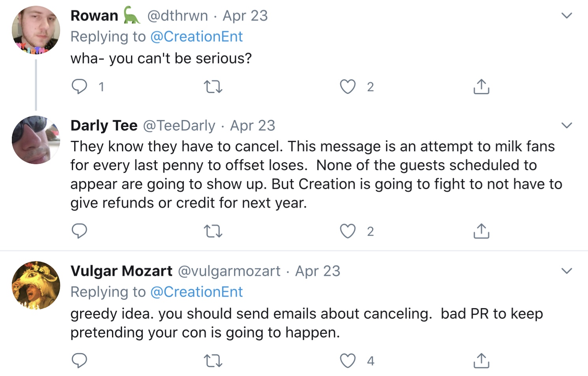Image resolution: width=588 pixels, height=376 pixels.
Task: Open Darly Tee's profile avatar
Action: pos(36,140)
